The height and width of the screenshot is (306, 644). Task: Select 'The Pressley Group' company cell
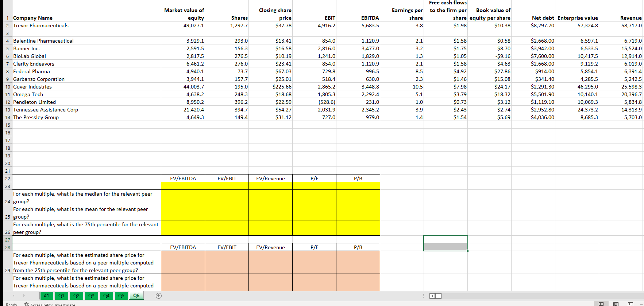coord(86,117)
